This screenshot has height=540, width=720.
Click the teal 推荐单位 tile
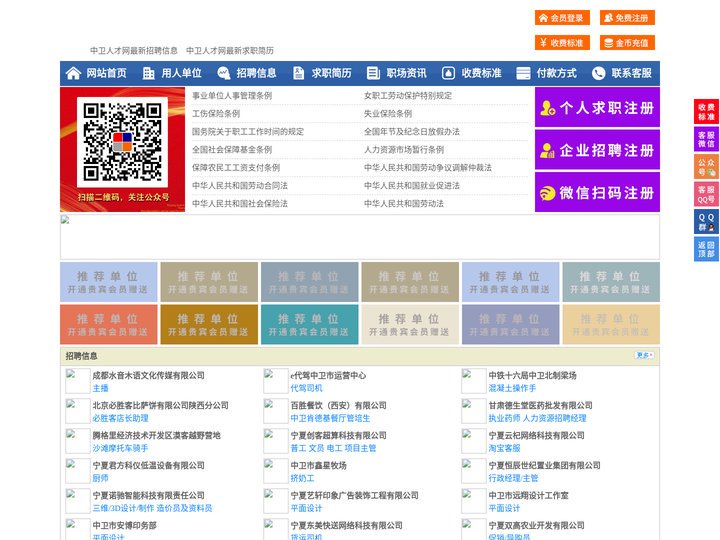coord(309,325)
